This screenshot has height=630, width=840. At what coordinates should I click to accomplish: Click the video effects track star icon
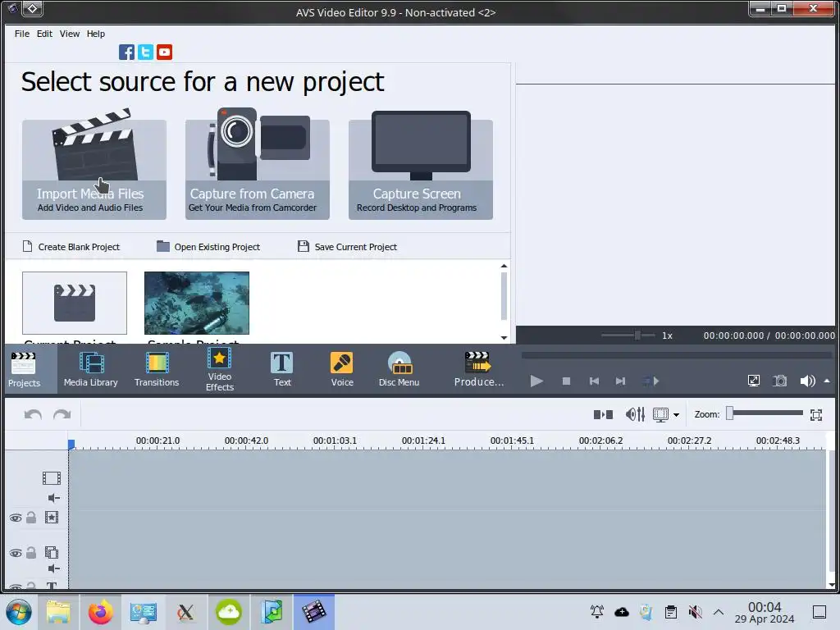[x=52, y=518]
